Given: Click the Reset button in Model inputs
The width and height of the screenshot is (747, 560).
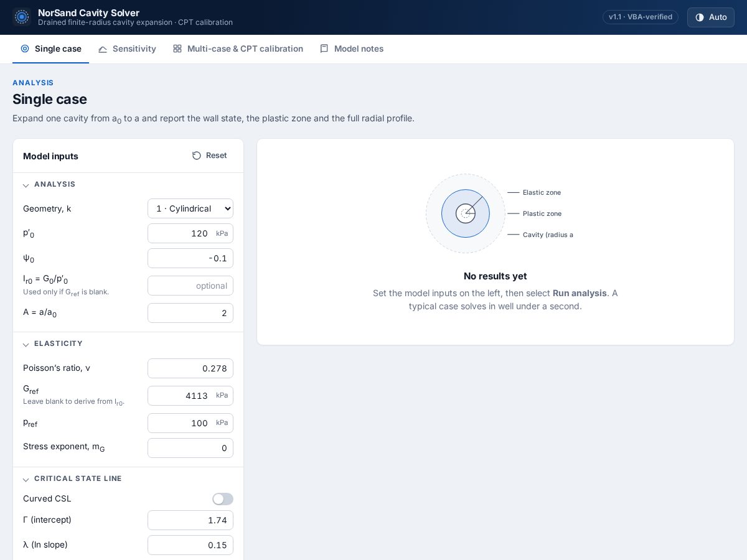Looking at the screenshot, I should [209, 156].
